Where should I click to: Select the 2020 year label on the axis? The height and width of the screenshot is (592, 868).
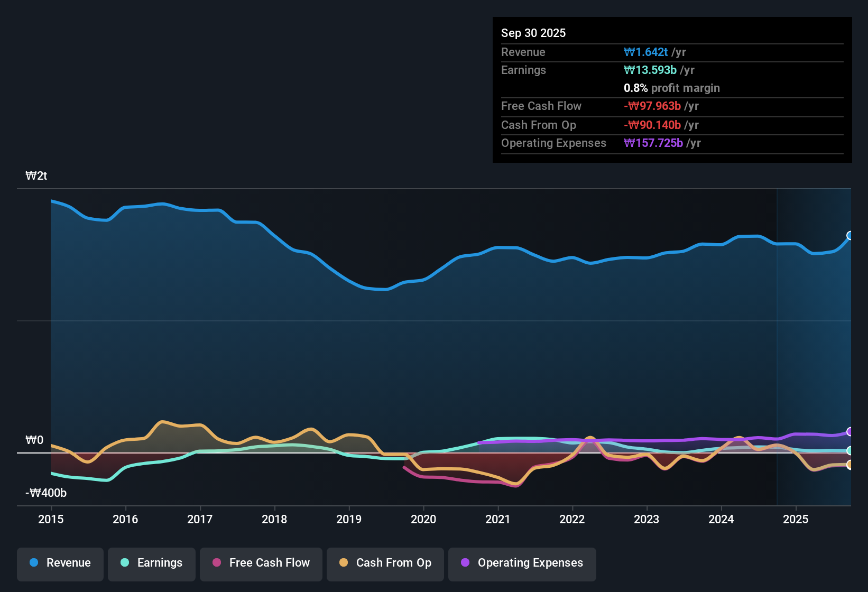coord(423,520)
